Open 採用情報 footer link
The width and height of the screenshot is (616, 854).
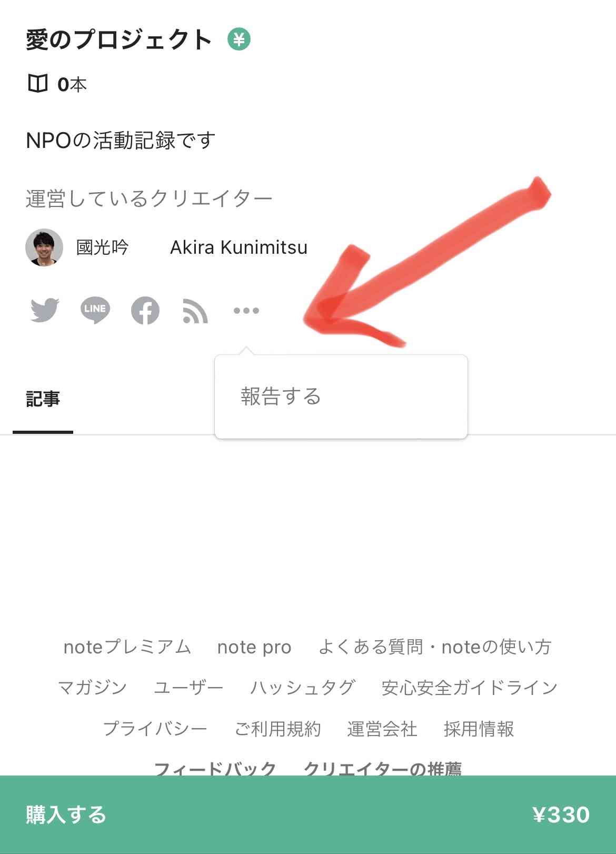point(479,729)
